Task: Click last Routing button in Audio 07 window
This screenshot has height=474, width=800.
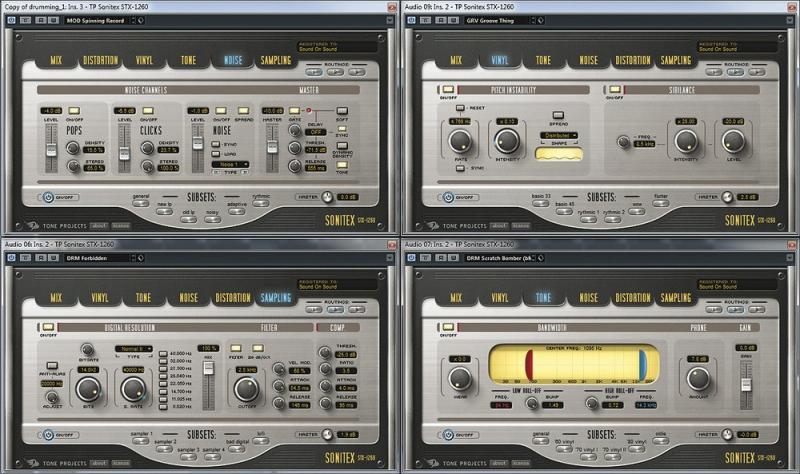Action: click(x=757, y=310)
